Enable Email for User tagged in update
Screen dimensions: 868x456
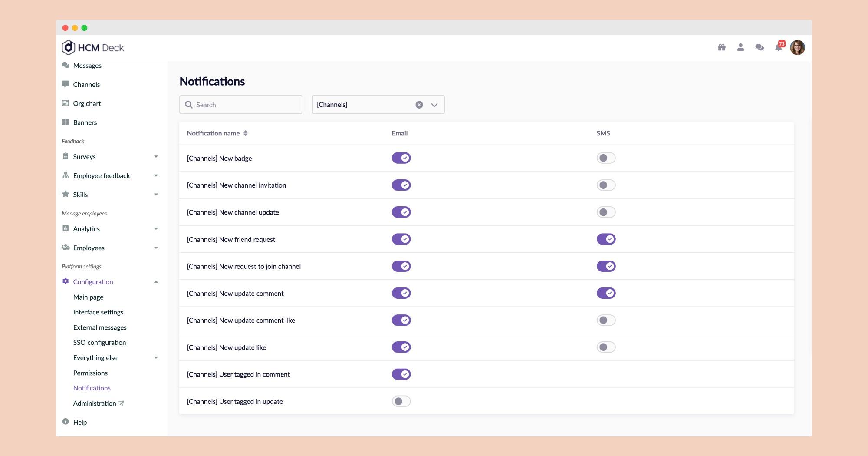coord(401,401)
